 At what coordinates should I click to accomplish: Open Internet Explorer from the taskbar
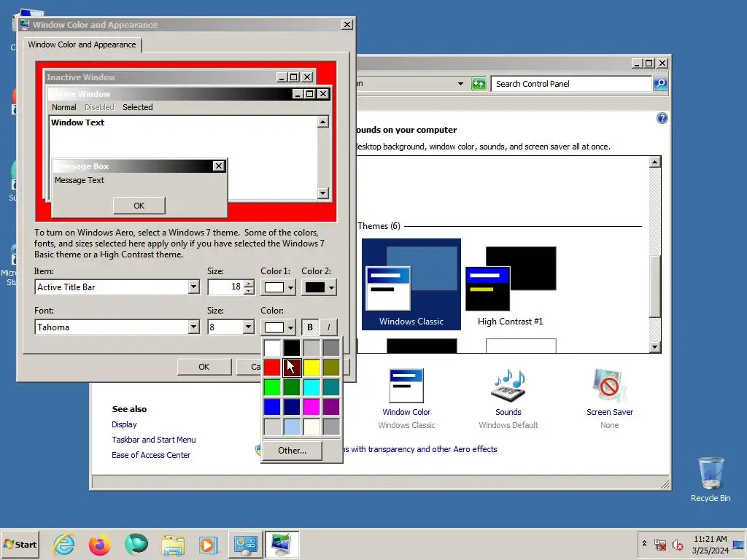point(64,544)
